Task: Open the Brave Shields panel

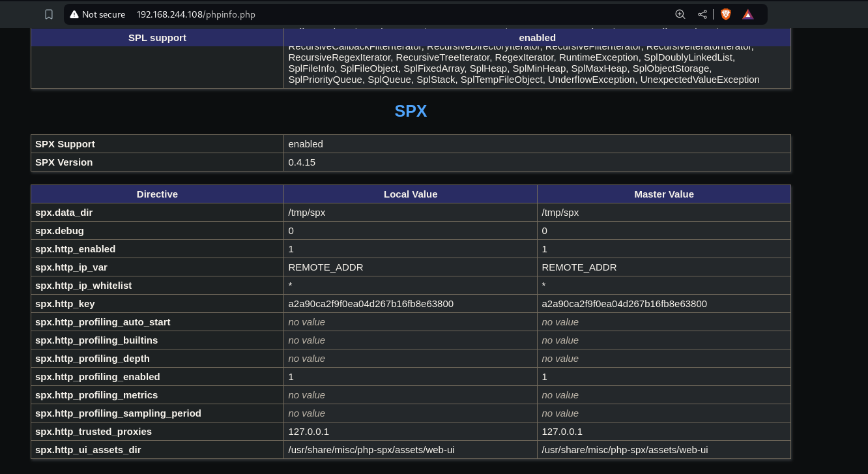Action: [x=725, y=14]
